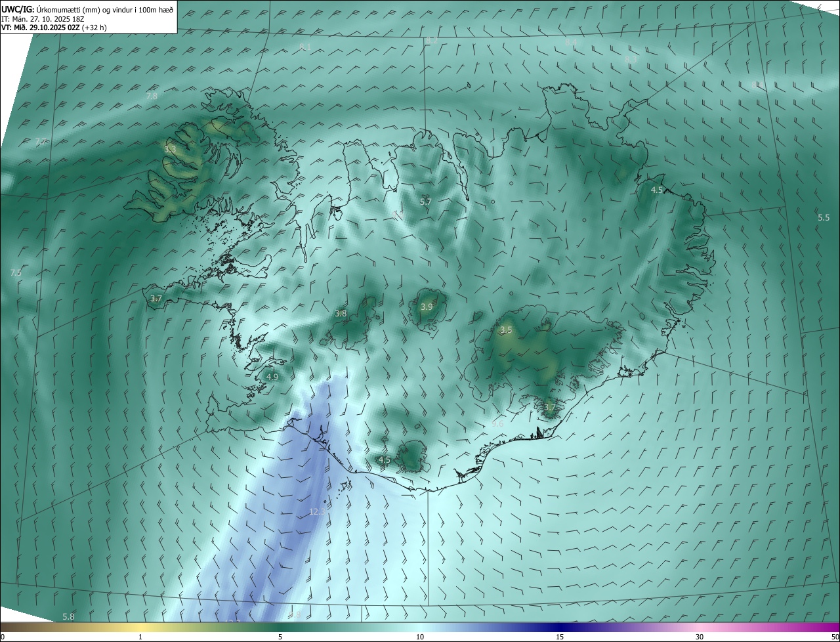840x642 pixels.
Task: Click the 3.3 value over the Westfjords
Action: tap(170, 150)
